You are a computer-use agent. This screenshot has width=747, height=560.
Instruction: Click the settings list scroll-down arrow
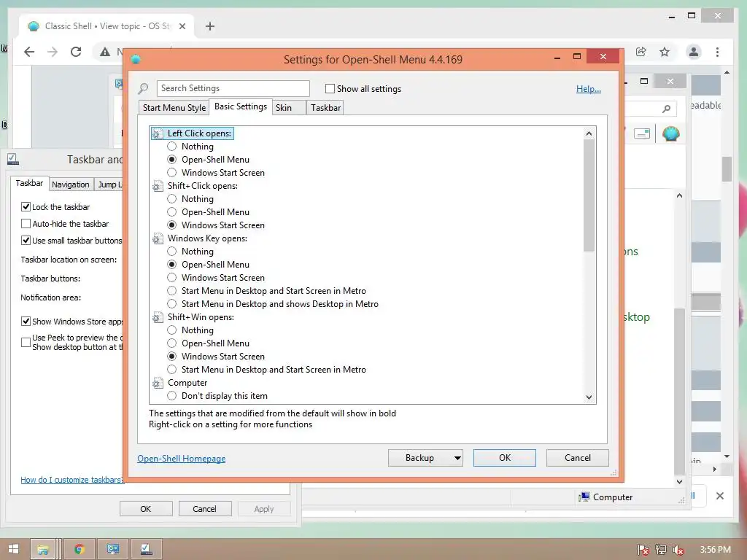coord(589,397)
